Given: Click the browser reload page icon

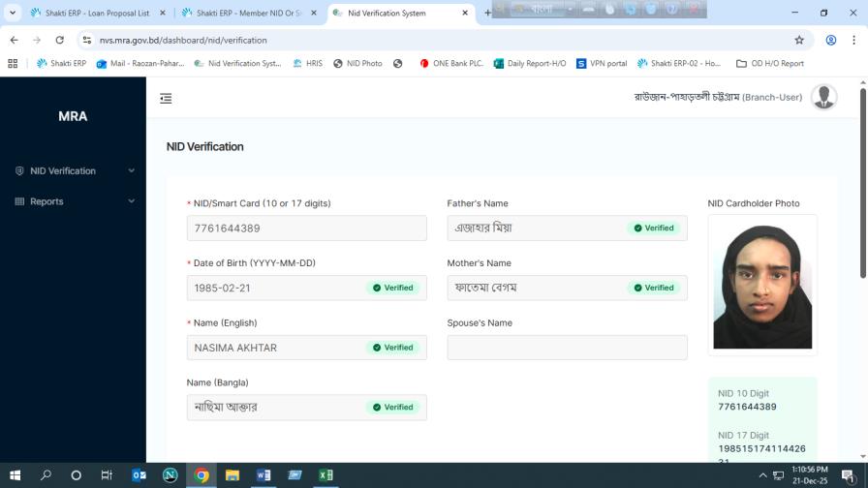Looking at the screenshot, I should pos(60,41).
